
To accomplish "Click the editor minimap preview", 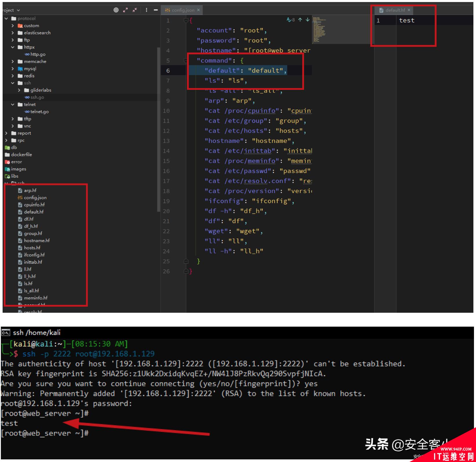I will (x=319, y=30).
